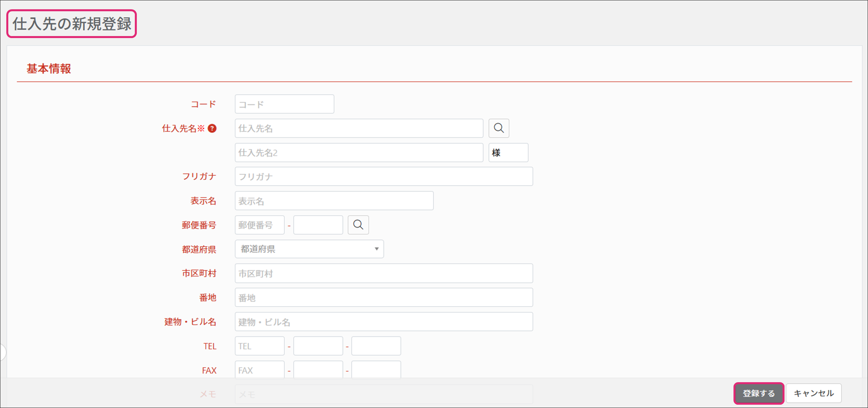This screenshot has width=868, height=408.
Task: Select the 仕入先名2 input box
Action: [359, 153]
